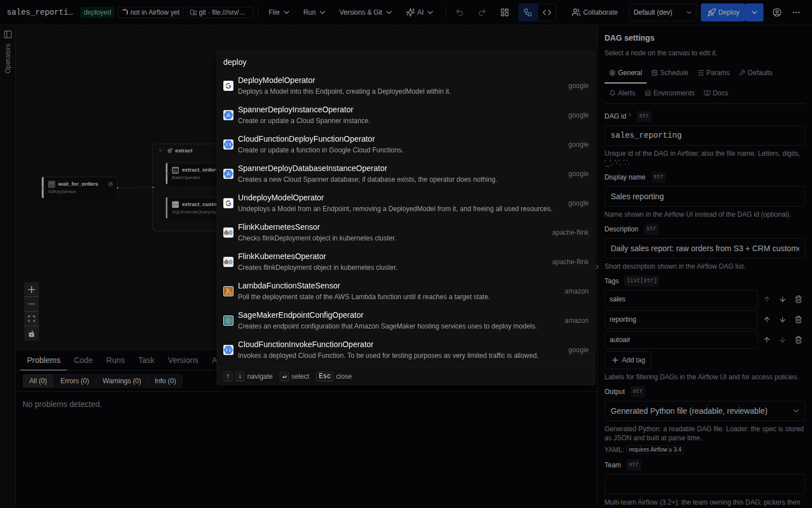
Task: Open the File menu dropdown
Action: 279,12
